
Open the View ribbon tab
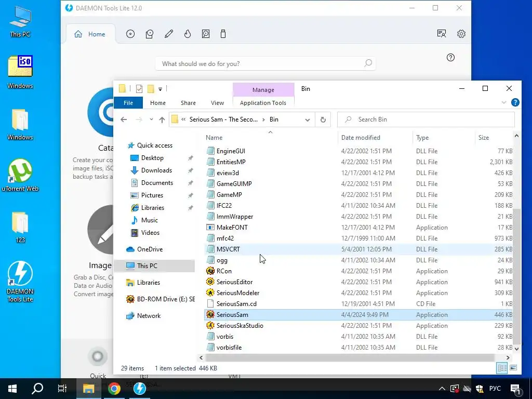coord(217,103)
